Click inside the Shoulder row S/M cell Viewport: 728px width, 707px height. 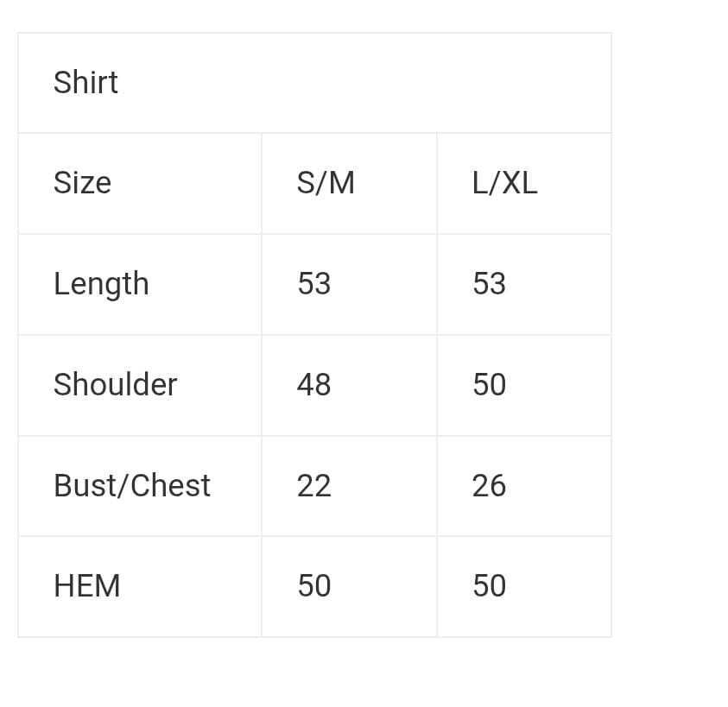pyautogui.click(x=349, y=385)
